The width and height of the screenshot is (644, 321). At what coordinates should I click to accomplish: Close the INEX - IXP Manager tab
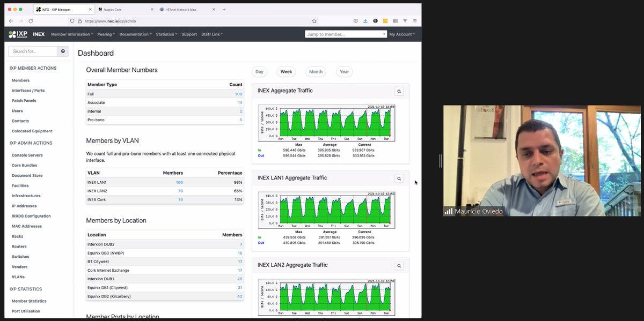point(90,9)
